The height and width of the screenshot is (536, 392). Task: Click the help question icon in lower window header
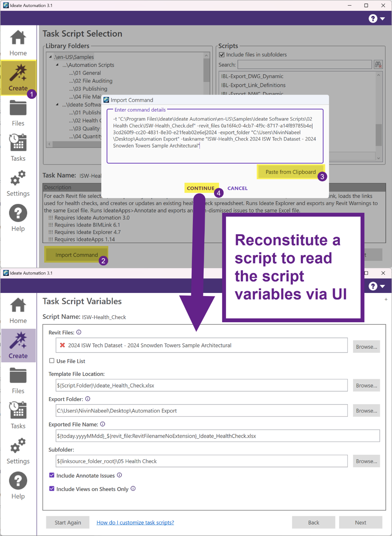[373, 286]
